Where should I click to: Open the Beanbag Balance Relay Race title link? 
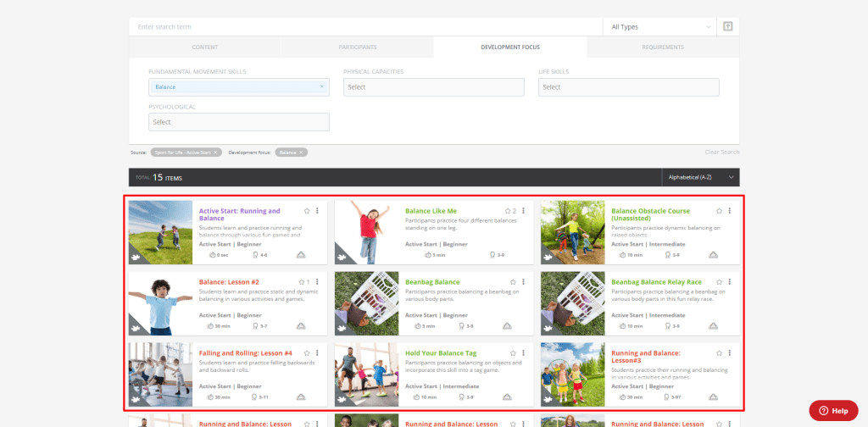[x=656, y=282]
